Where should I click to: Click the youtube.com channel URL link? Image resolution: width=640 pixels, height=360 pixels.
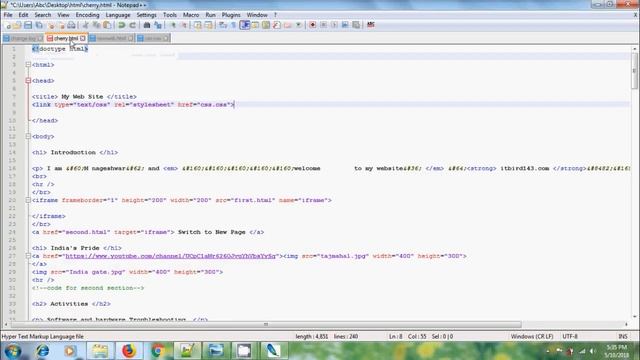pos(171,256)
